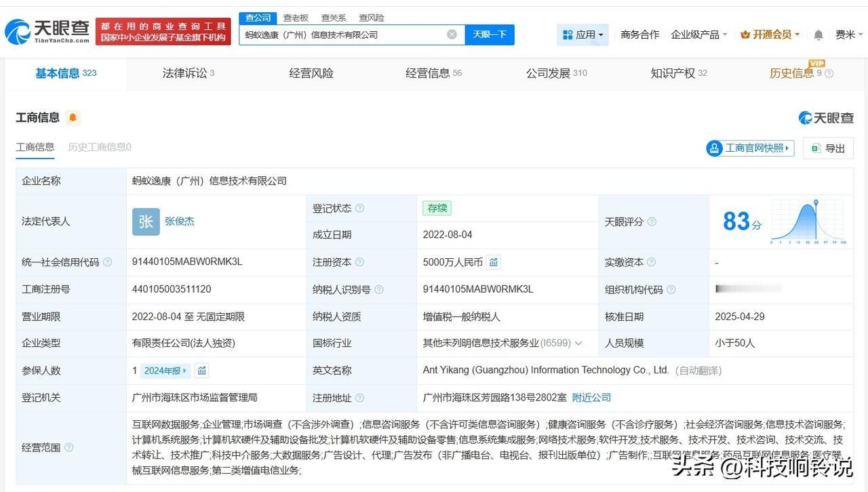Select the 查关系 search tab
The height and width of the screenshot is (492, 868).
[x=334, y=18]
